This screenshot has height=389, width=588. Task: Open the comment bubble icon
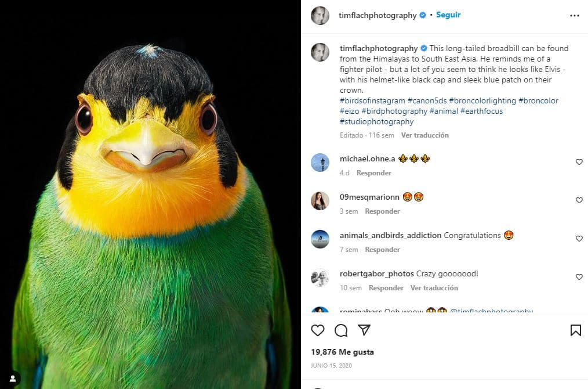click(341, 330)
